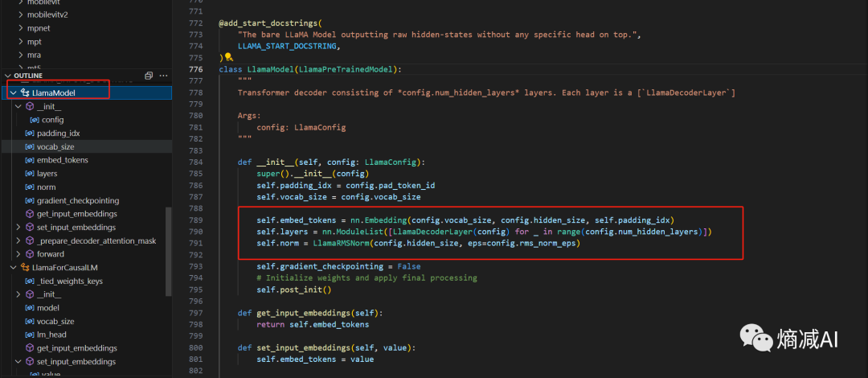Collapse the OUTLINE section header chevron
Viewport: 868px width, 378px height.
pyautogui.click(x=8, y=76)
